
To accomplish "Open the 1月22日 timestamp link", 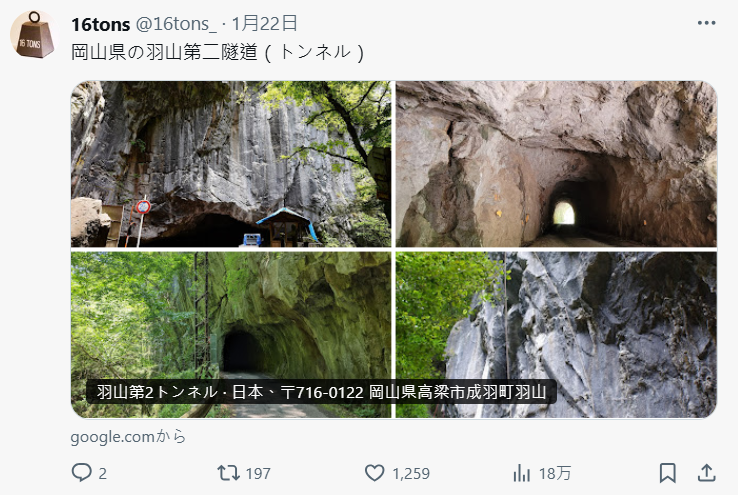I will pos(265,23).
